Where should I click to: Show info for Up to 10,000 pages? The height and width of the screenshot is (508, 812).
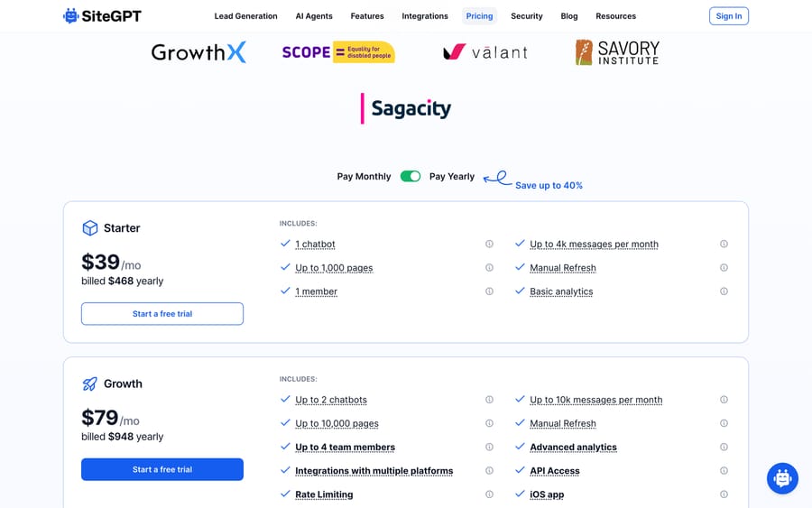489,423
